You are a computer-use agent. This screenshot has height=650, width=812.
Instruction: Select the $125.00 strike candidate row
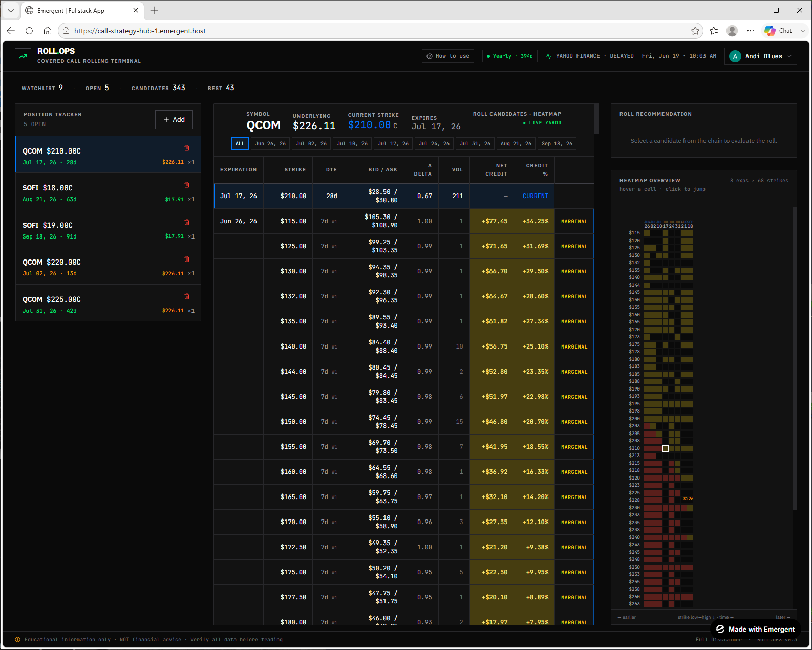coord(404,246)
